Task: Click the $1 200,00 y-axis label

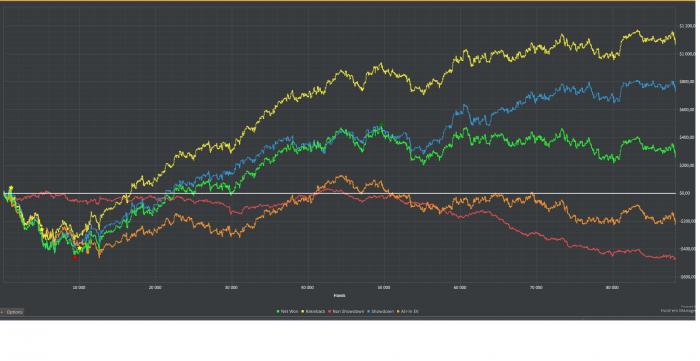Action: point(687,26)
